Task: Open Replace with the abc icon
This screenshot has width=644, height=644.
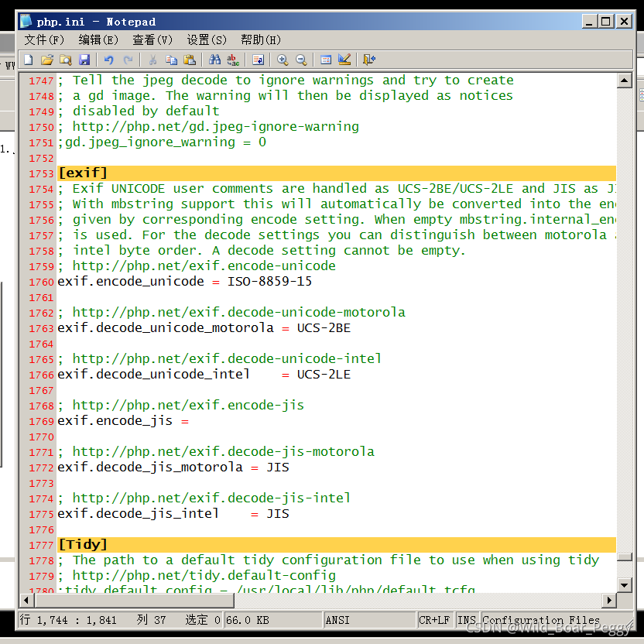Action: coord(233,60)
